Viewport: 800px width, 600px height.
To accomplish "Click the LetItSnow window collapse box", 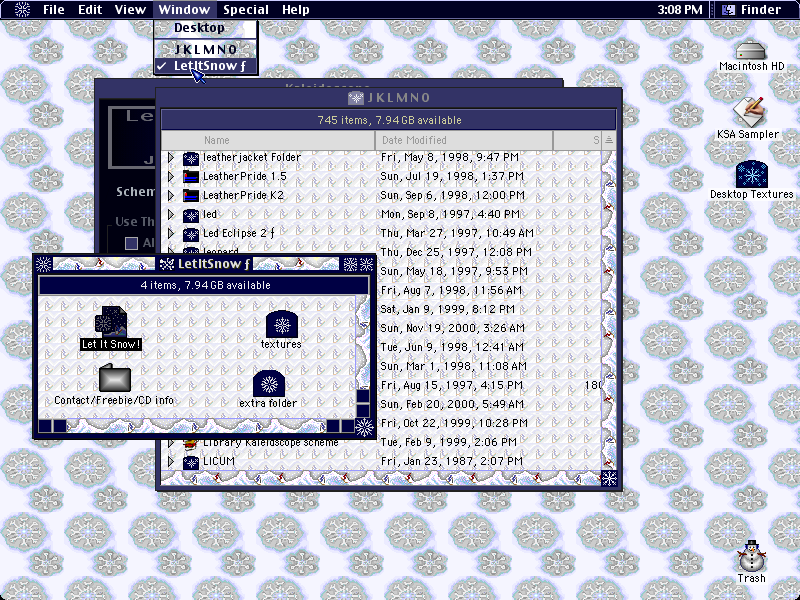I will tap(366, 264).
